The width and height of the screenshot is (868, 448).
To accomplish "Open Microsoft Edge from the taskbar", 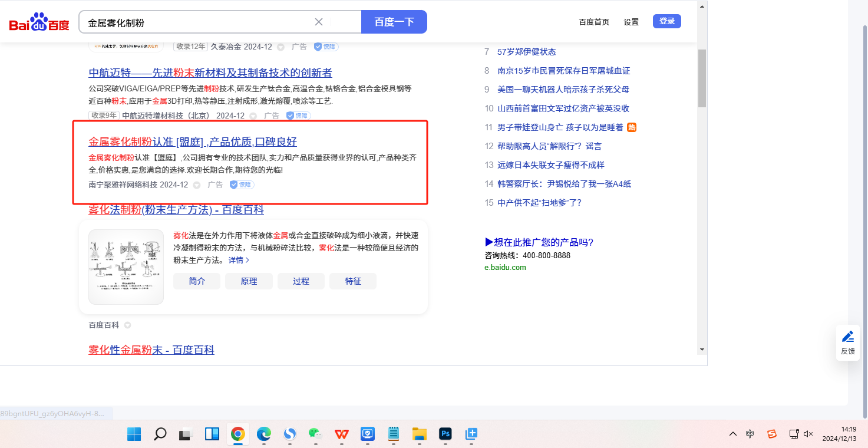I will [x=263, y=434].
